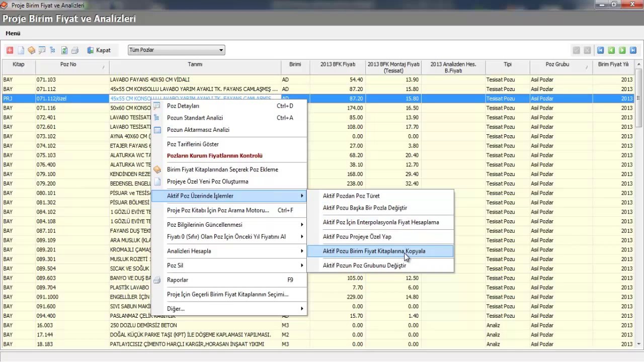Image resolution: width=644 pixels, height=362 pixels.
Task: Expand Poz Bilgilerinin Güncellenmesi submenu
Action: (229, 224)
